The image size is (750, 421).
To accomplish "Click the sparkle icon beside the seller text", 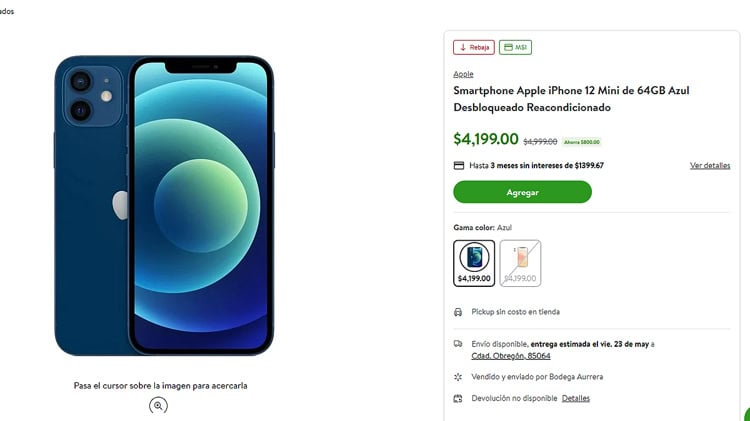I will click(458, 377).
